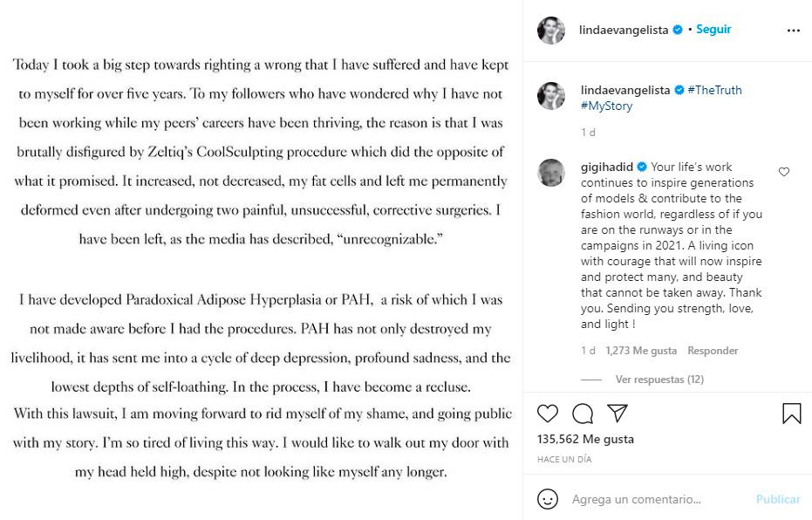Like the post with the heart icon
The width and height of the screenshot is (812, 520).
click(548, 413)
